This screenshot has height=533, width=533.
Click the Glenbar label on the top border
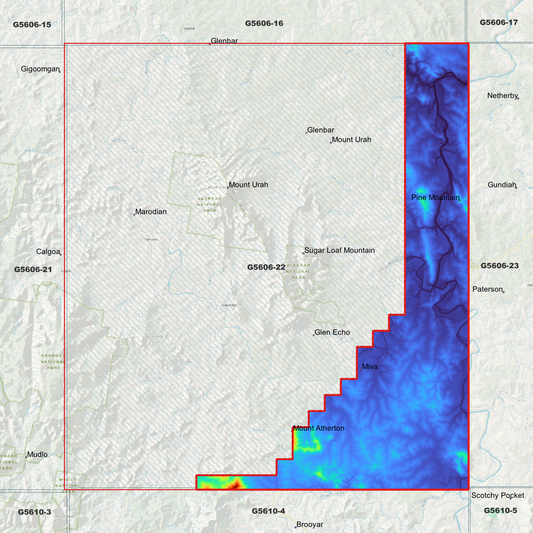(224, 41)
